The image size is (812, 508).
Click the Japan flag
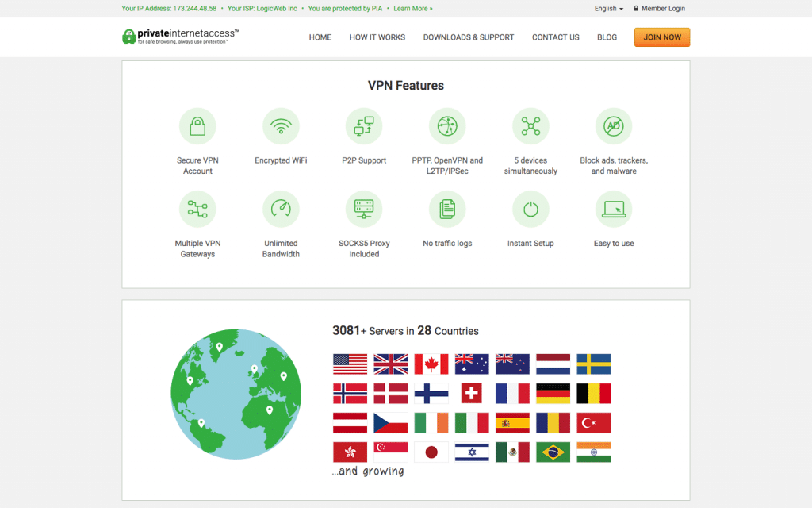click(431, 452)
